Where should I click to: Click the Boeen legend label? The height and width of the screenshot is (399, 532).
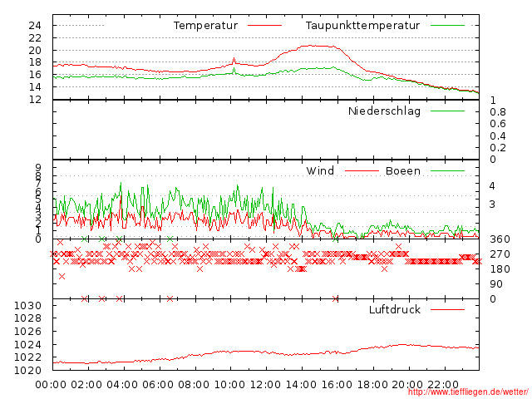(x=403, y=170)
